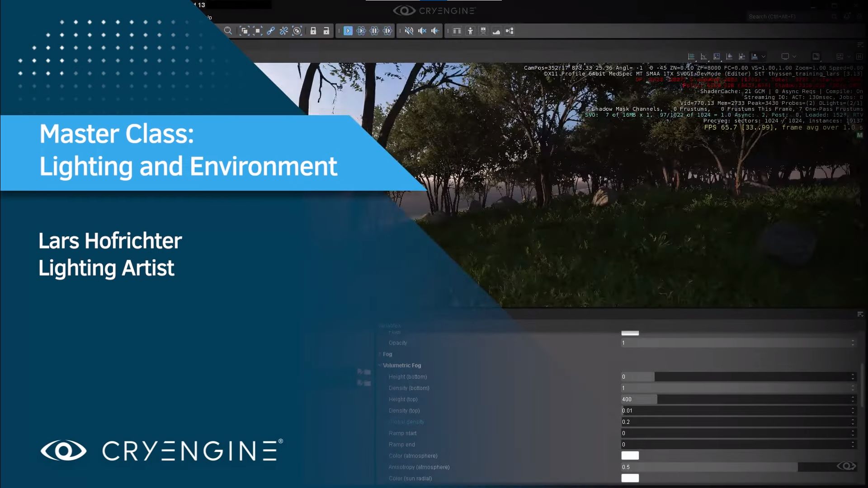The image size is (868, 488).
Task: Toggle grid snapping in the viewport
Action: tap(691, 56)
